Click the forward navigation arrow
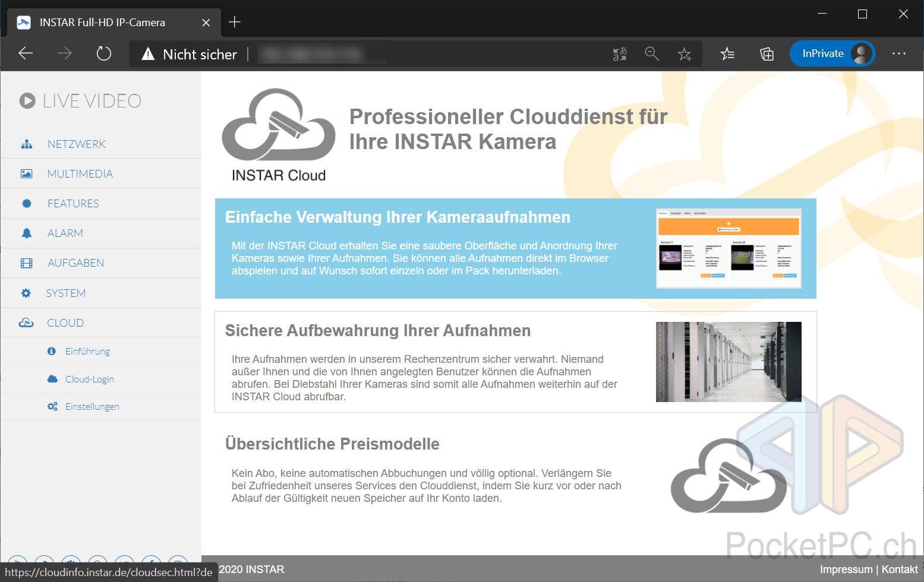924x582 pixels. tap(64, 54)
